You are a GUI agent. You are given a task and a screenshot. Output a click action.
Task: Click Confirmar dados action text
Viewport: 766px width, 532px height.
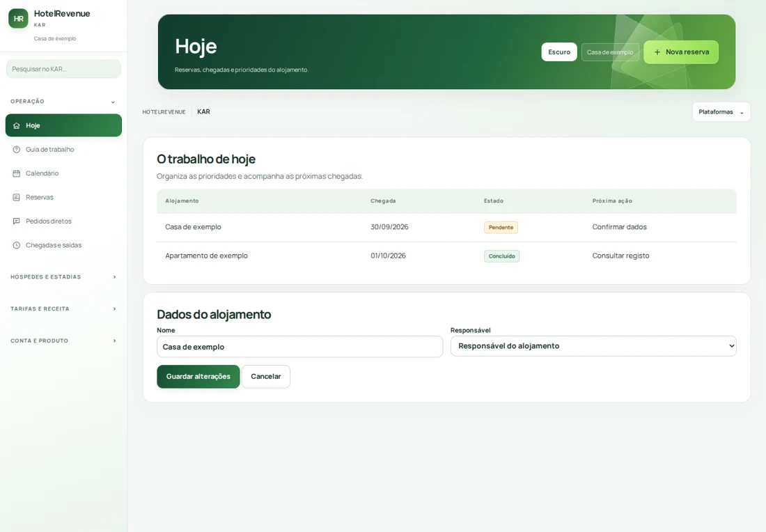pos(620,227)
